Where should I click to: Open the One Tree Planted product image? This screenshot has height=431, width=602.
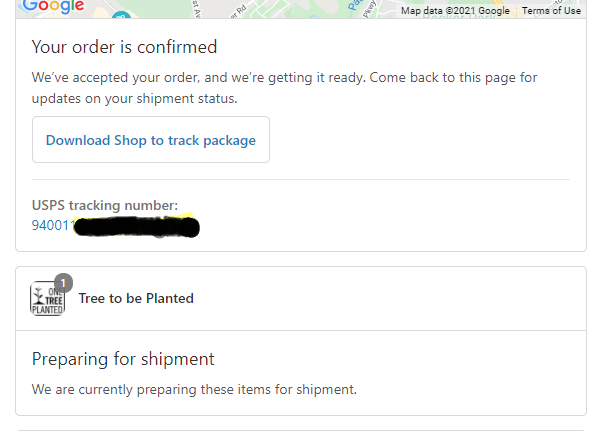[x=47, y=298]
